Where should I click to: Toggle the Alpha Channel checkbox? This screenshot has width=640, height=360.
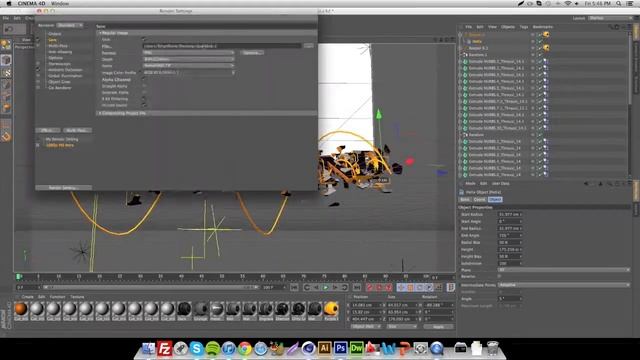click(x=144, y=80)
